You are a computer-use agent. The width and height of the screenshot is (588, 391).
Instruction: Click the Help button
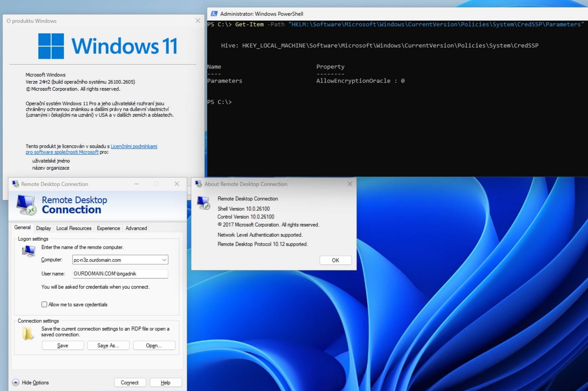click(x=165, y=382)
